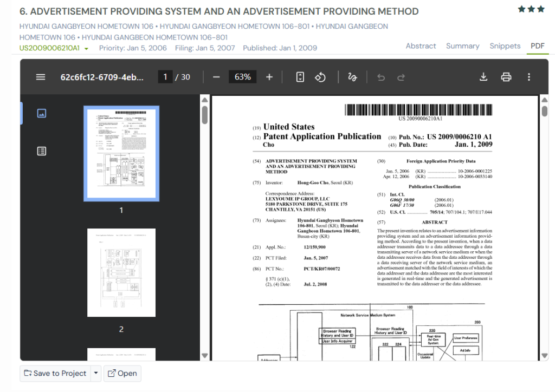Open the Save to Project dropdown arrow
This screenshot has height=392, width=555.
(x=95, y=373)
